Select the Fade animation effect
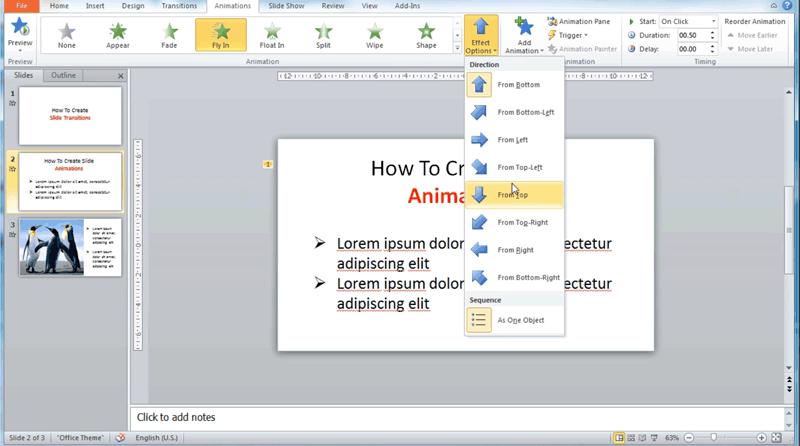 click(x=169, y=34)
